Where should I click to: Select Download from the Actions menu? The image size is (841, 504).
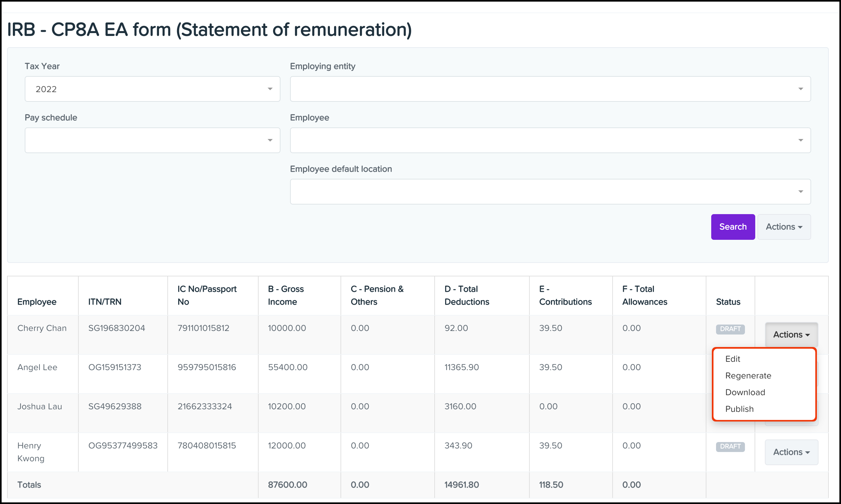745,392
